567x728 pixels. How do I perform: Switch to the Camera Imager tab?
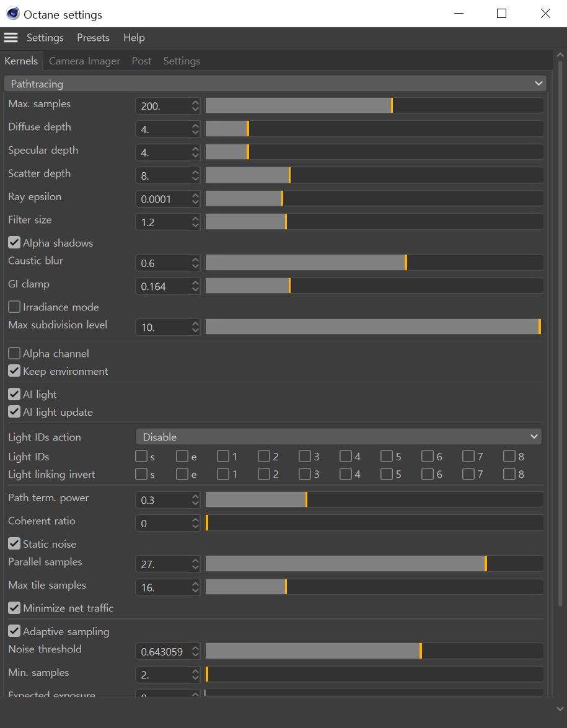[x=84, y=61]
